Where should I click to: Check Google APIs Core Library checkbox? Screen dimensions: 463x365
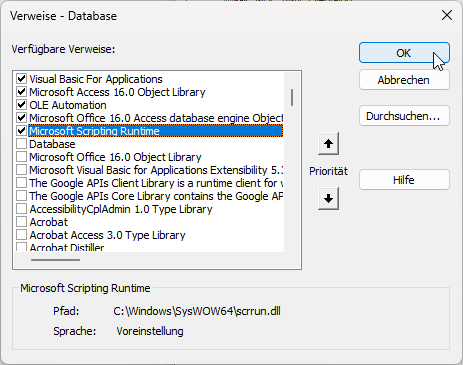pyautogui.click(x=22, y=196)
